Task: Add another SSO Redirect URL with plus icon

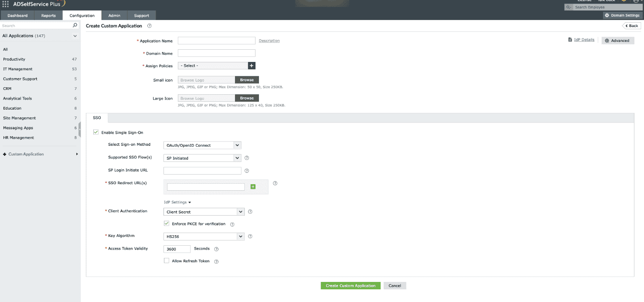Action: (x=253, y=186)
